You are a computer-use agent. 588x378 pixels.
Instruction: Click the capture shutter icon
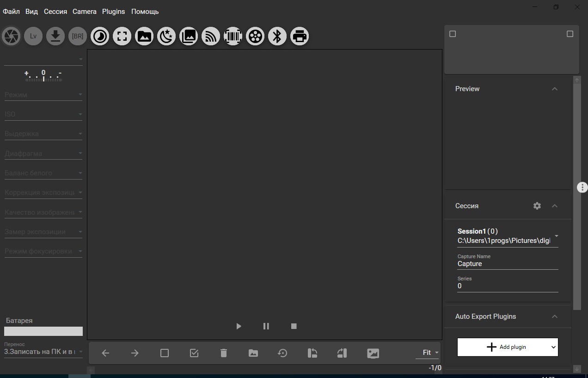11,36
